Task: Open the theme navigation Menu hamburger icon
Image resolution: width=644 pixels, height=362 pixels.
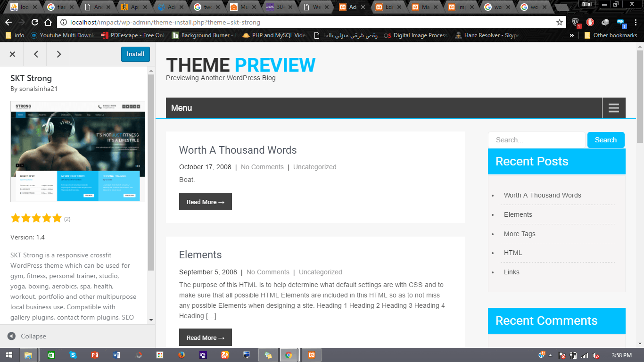Action: (613, 108)
